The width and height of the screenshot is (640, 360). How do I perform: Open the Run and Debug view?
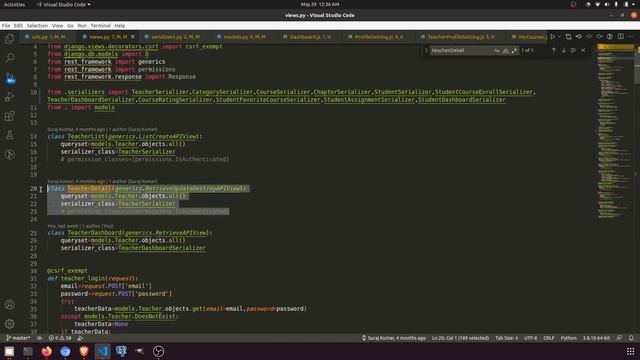pos(9,97)
